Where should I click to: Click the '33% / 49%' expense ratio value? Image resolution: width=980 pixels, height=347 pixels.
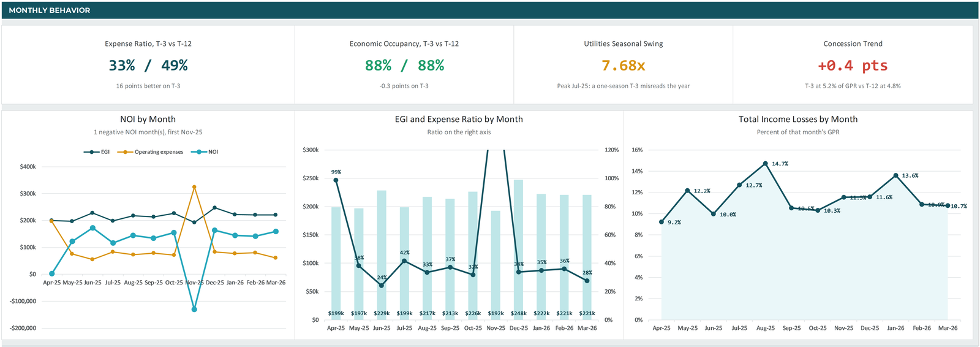[x=148, y=66]
